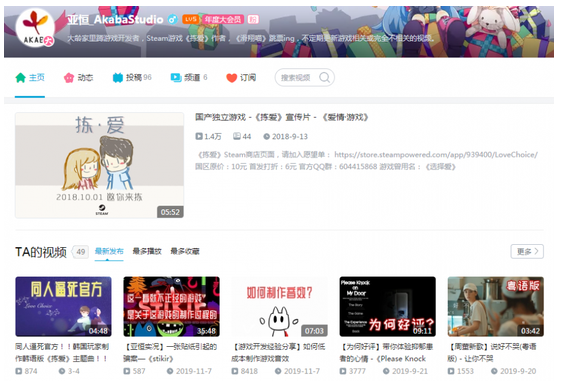Open the 订阅 subscriptions heart icon
The width and height of the screenshot is (561, 387).
point(232,78)
